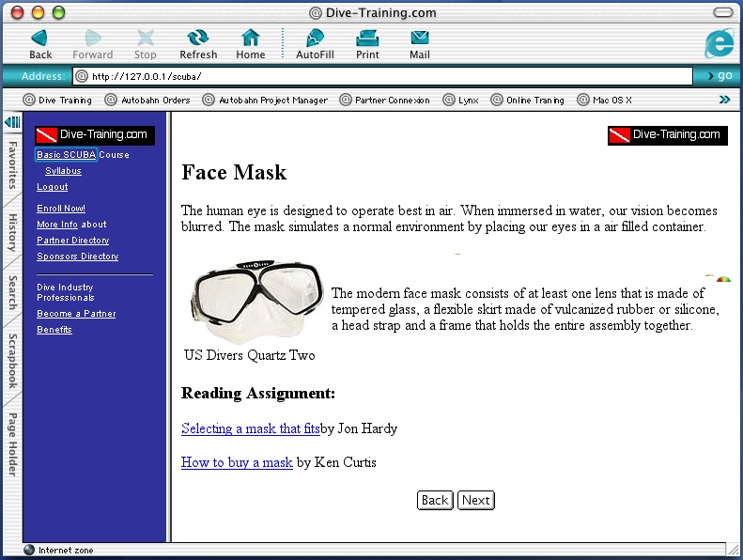Click the Internet Explorer e logo

[x=720, y=42]
